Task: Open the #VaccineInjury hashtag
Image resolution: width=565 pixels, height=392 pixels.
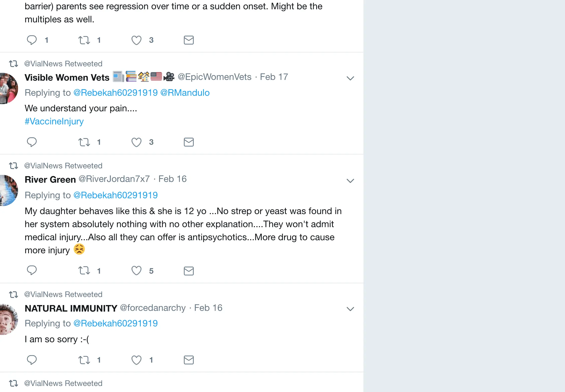Action: [54, 121]
